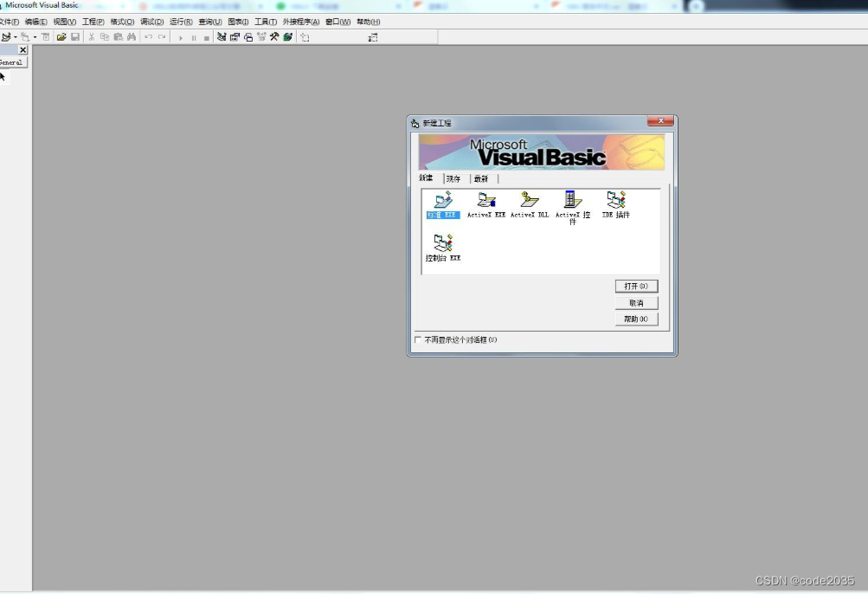The width and height of the screenshot is (868, 594).
Task: Open the Properties Window toolbar icon
Action: pyautogui.click(x=235, y=37)
